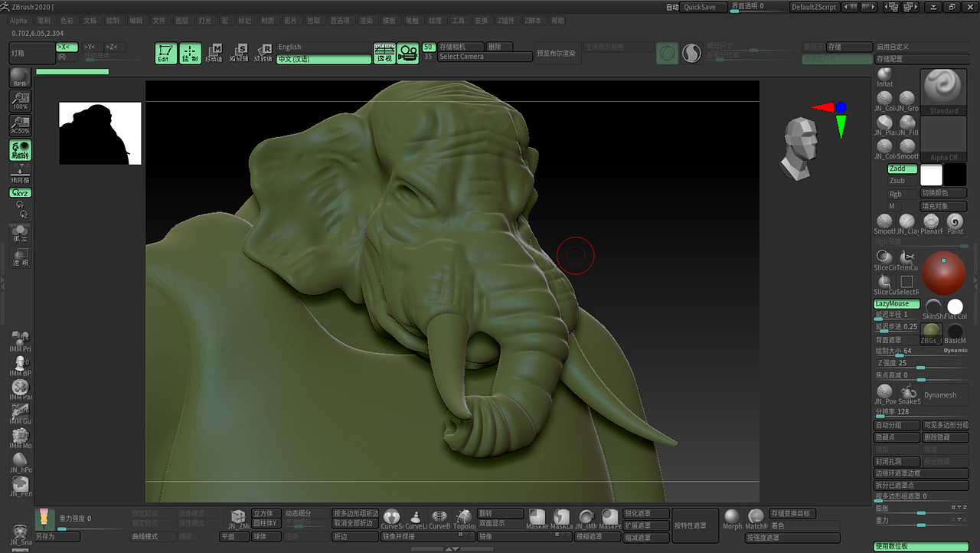This screenshot has width=980, height=553.
Task: Activate the BPR render icon
Action: 18,75
